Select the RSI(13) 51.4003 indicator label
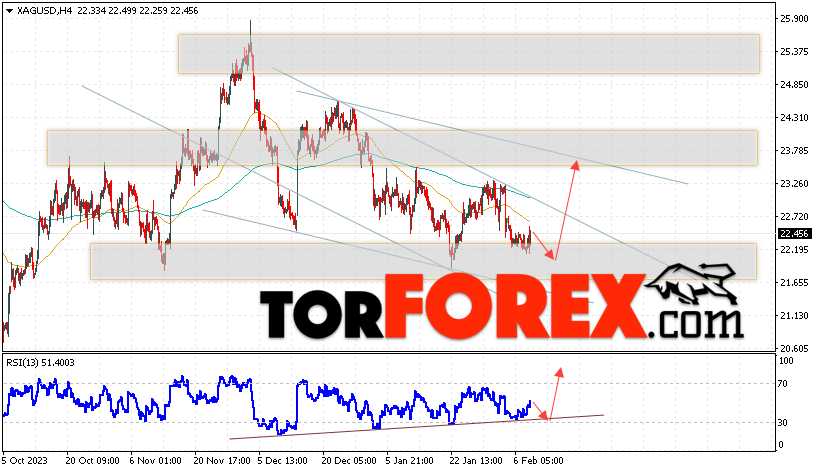 coord(40,363)
